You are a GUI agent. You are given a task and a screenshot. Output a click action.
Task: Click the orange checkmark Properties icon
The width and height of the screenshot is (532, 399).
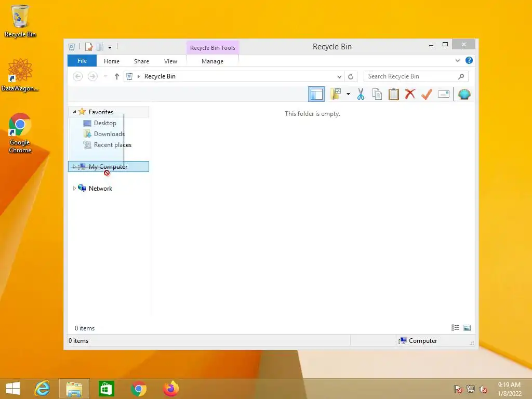click(x=427, y=94)
